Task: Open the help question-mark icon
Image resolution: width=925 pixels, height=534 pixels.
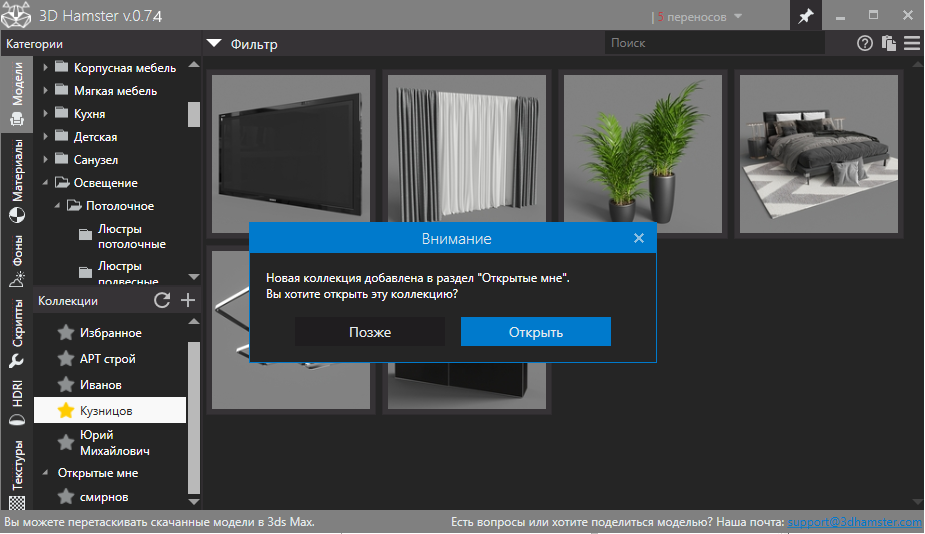Action: pos(865,43)
